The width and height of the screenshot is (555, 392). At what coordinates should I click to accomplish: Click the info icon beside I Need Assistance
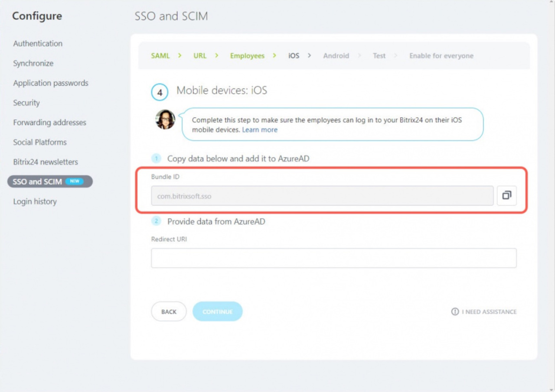pyautogui.click(x=455, y=311)
